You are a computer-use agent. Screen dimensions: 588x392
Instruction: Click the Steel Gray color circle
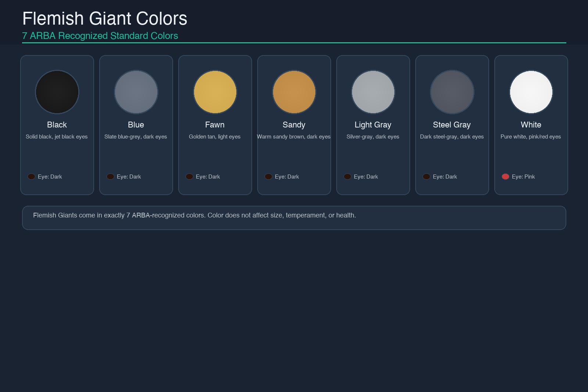(452, 92)
